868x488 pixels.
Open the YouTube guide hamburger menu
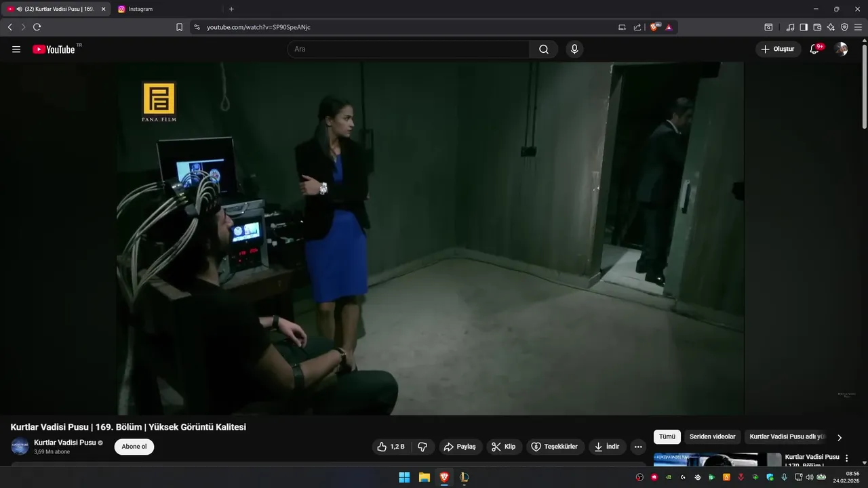tap(16, 49)
